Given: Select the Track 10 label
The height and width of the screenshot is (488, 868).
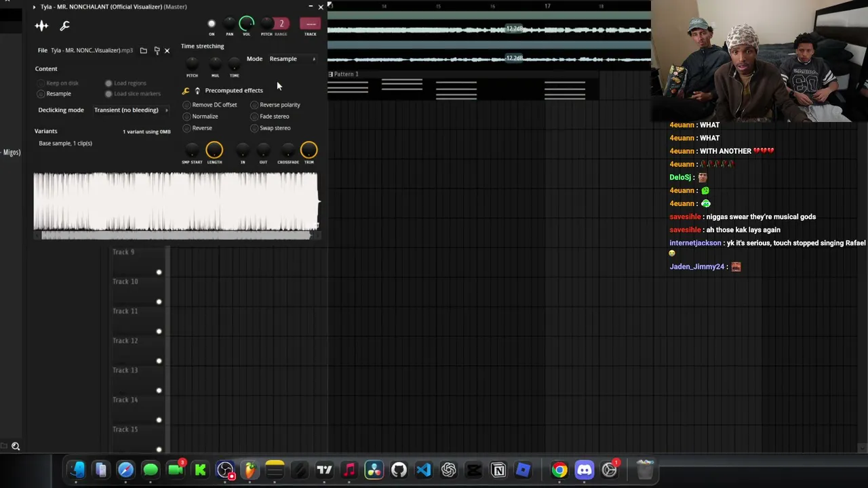Looking at the screenshot, I should click(125, 281).
